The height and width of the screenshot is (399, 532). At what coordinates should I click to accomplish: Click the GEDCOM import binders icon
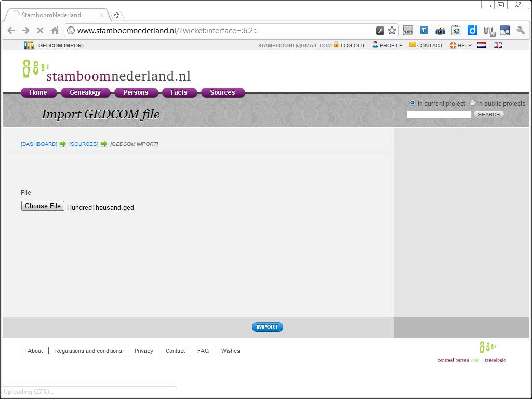29,45
